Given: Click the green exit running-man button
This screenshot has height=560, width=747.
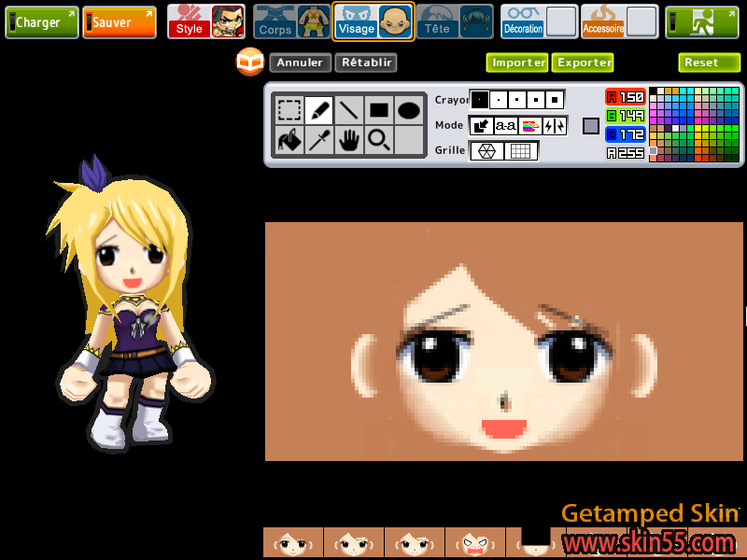Looking at the screenshot, I should [703, 21].
